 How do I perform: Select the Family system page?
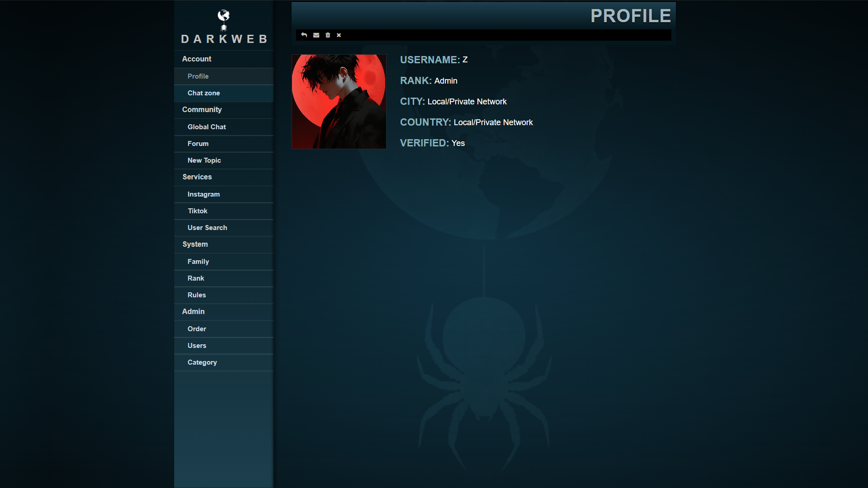[x=224, y=262]
